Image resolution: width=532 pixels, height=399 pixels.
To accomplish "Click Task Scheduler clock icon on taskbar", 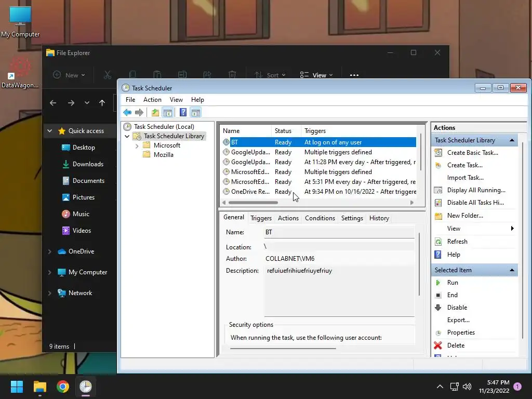I will point(86,387).
